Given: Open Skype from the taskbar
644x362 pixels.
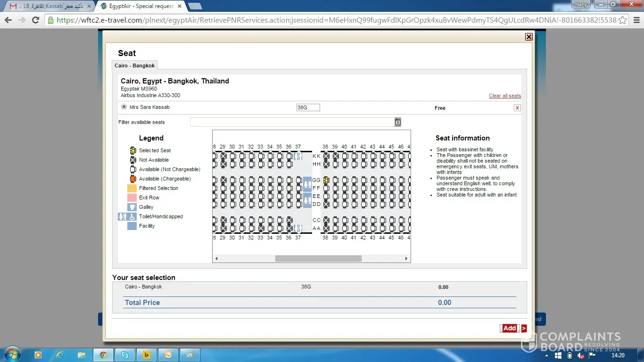Looking at the screenshot, I should click(x=125, y=354).
